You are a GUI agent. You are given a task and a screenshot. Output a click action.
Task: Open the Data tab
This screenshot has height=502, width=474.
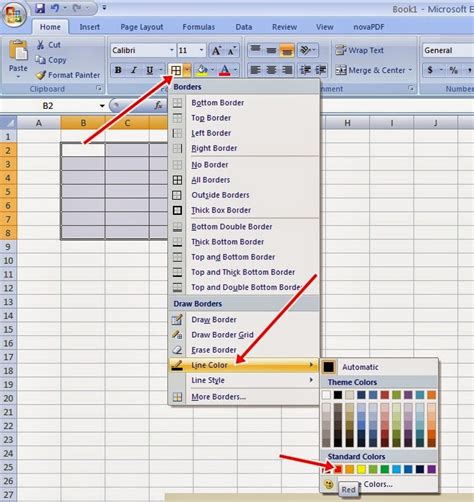point(244,27)
